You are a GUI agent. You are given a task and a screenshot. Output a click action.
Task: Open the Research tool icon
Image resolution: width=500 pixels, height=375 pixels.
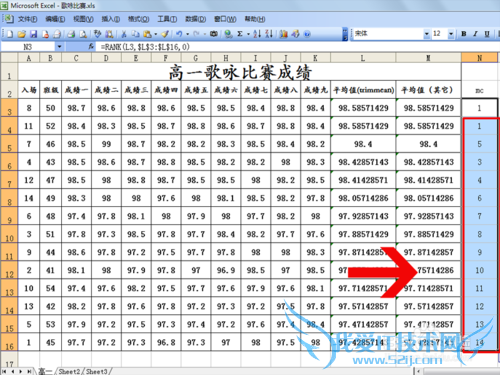click(109, 34)
